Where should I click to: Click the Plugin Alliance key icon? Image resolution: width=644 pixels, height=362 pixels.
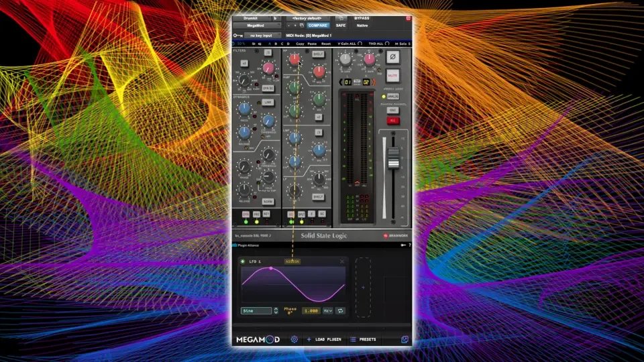click(x=403, y=245)
